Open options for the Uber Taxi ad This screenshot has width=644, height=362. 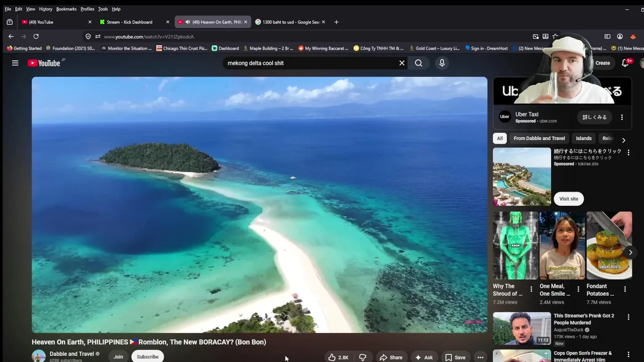tap(622, 117)
